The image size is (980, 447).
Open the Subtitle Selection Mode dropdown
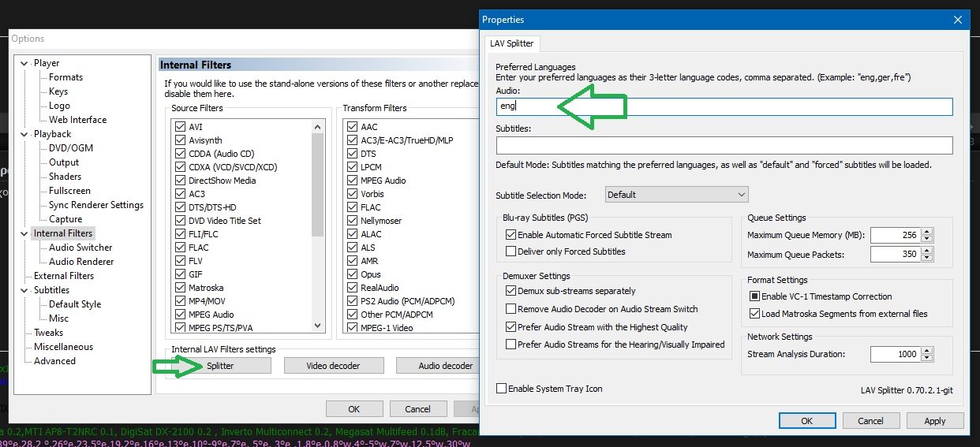676,195
